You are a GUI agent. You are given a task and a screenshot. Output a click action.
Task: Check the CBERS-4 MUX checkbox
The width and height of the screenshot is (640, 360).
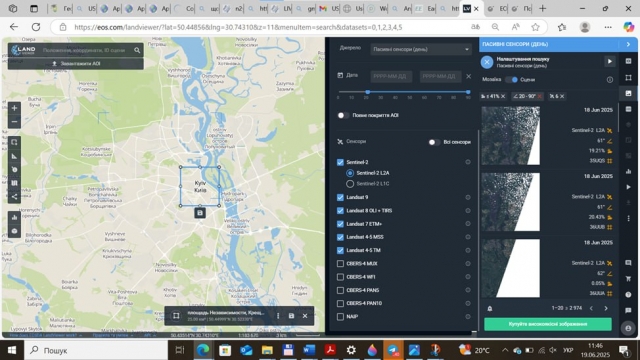340,264
